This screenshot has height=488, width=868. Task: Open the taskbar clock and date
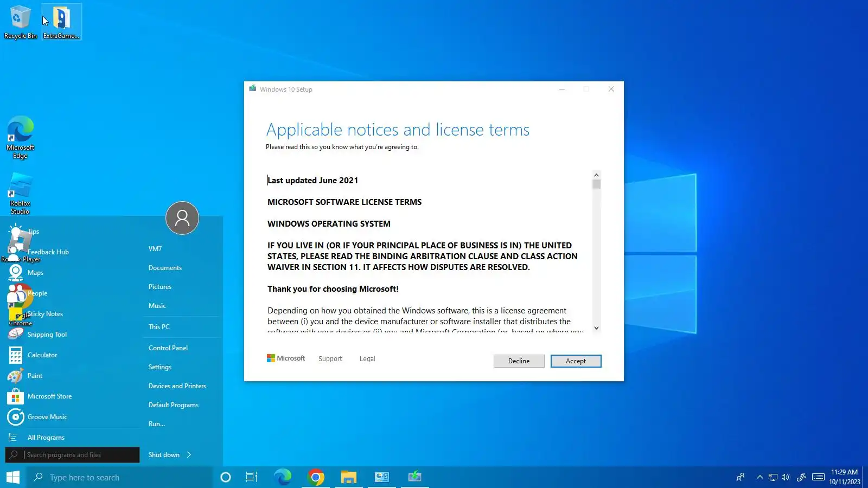coord(844,477)
